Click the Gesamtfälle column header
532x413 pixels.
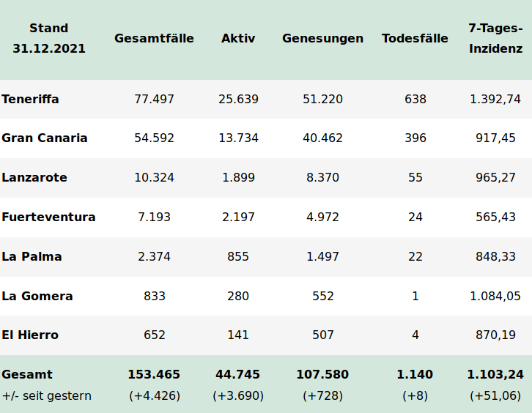tap(154, 39)
